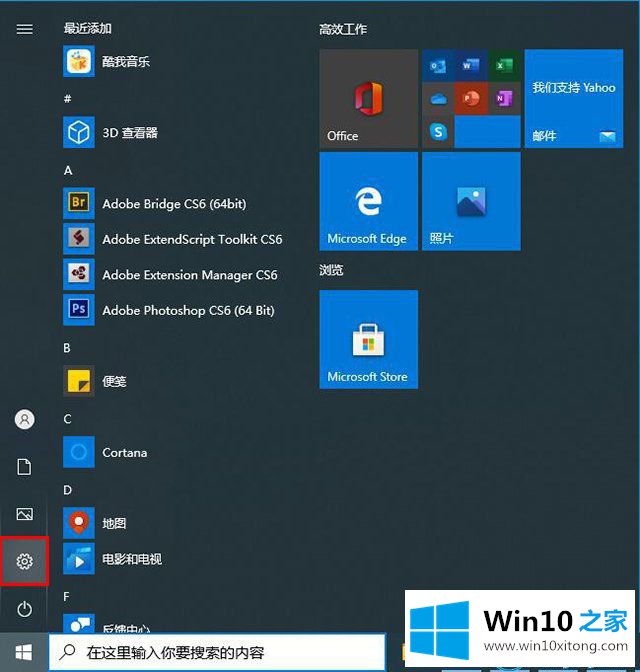Select 'Adobe Bridge CS6 (64bit)' text entry
Screen dimensions: 640x672
pos(174,204)
